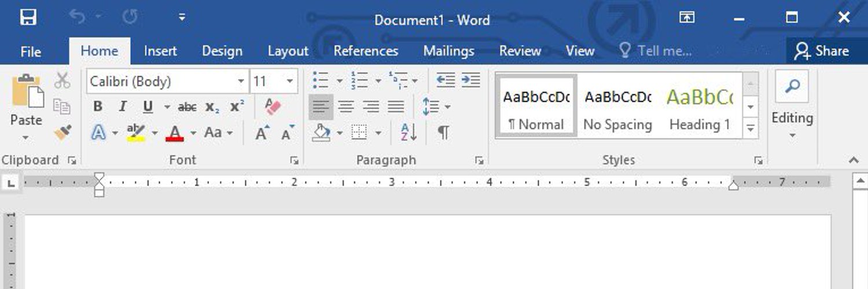This screenshot has height=289, width=868.
Task: Click Increase Indent icon
Action: pyautogui.click(x=471, y=80)
